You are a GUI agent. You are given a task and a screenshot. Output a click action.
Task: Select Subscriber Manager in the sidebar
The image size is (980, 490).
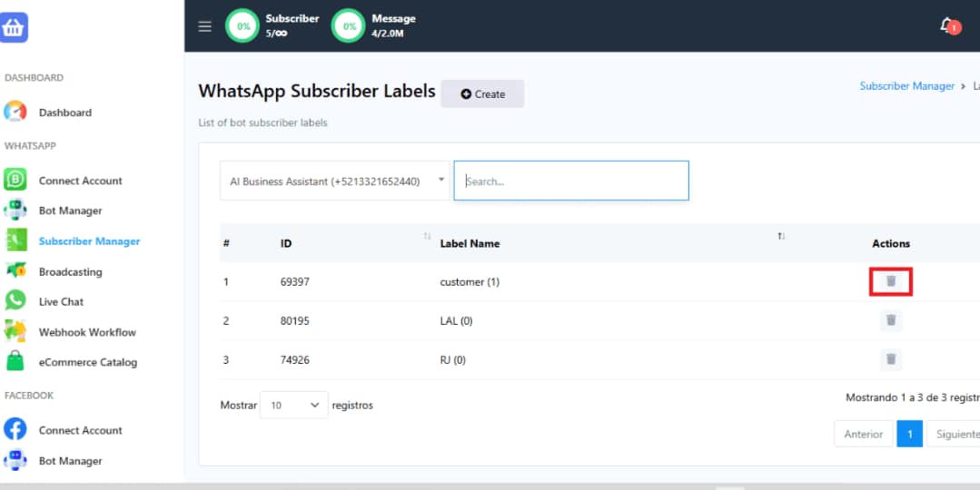89,241
